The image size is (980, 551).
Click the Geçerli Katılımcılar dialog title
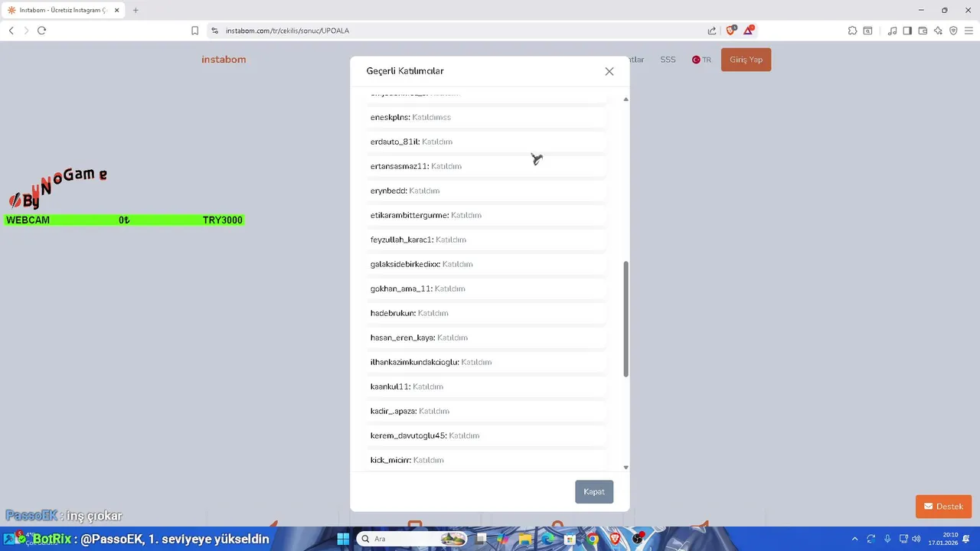(x=405, y=71)
